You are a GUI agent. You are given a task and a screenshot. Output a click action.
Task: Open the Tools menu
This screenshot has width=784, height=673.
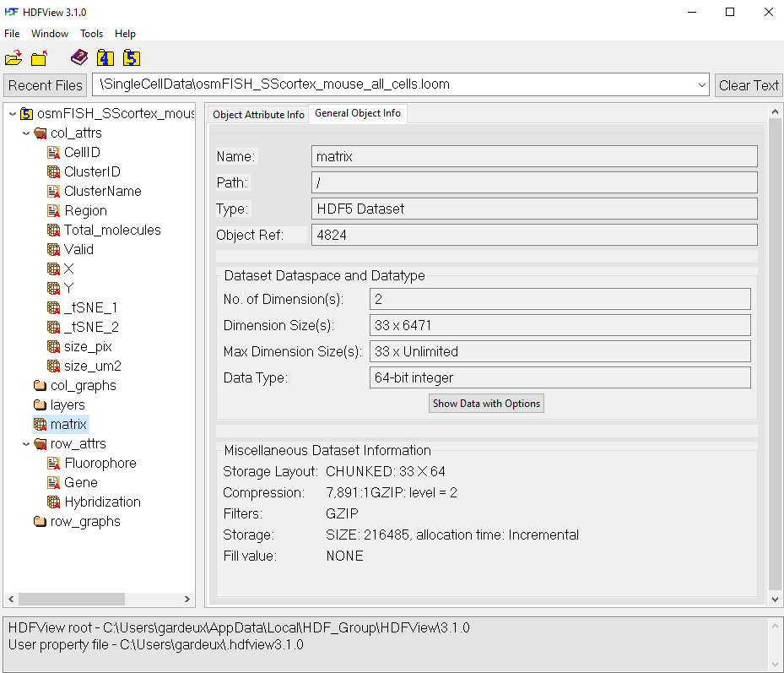coord(91,34)
